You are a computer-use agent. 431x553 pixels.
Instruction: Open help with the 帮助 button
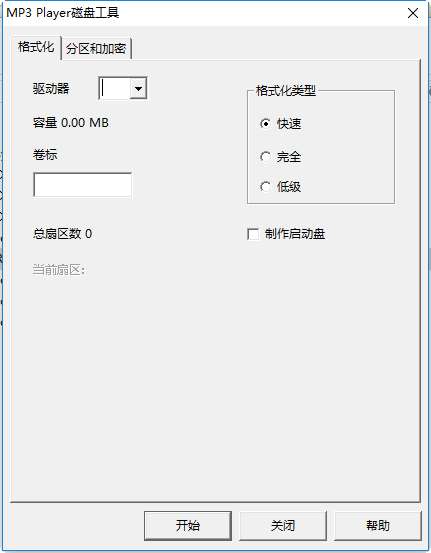[378, 525]
